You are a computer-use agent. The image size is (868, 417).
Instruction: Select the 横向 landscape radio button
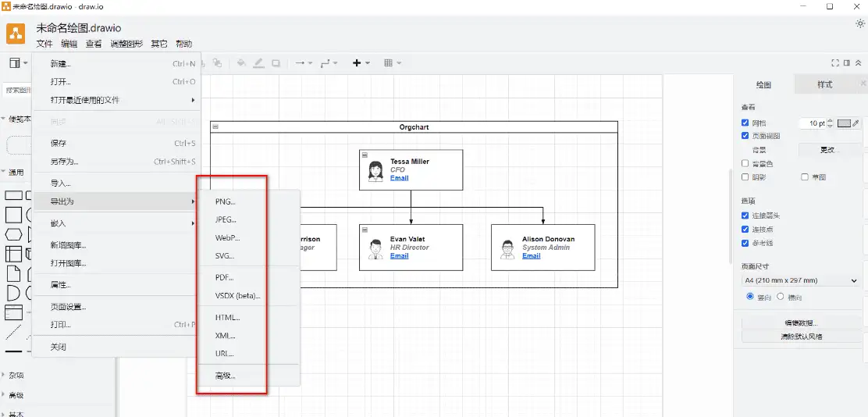click(x=781, y=297)
